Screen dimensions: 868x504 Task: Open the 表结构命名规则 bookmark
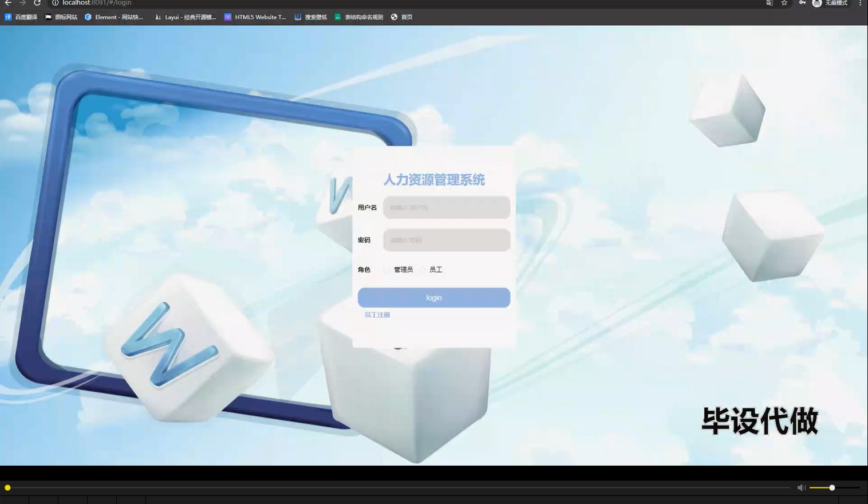(359, 17)
